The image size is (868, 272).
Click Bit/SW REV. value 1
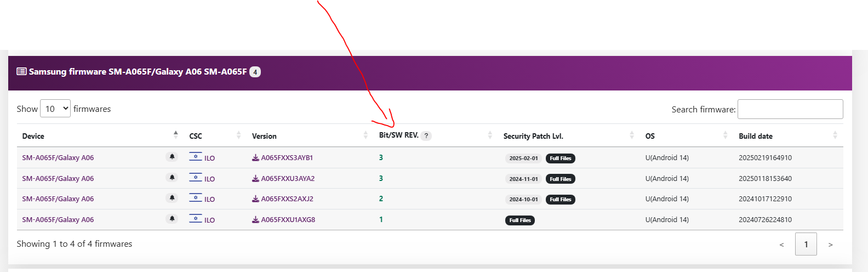pos(381,219)
